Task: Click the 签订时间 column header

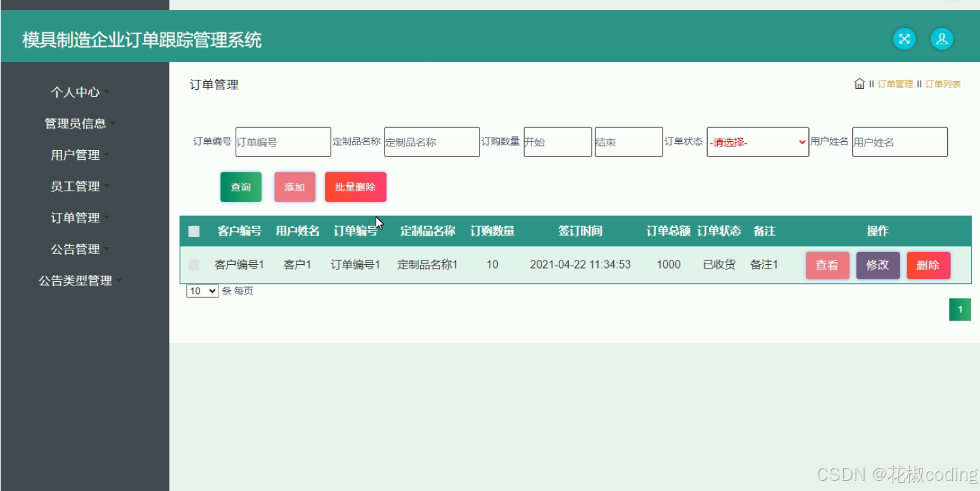Action: tap(580, 231)
